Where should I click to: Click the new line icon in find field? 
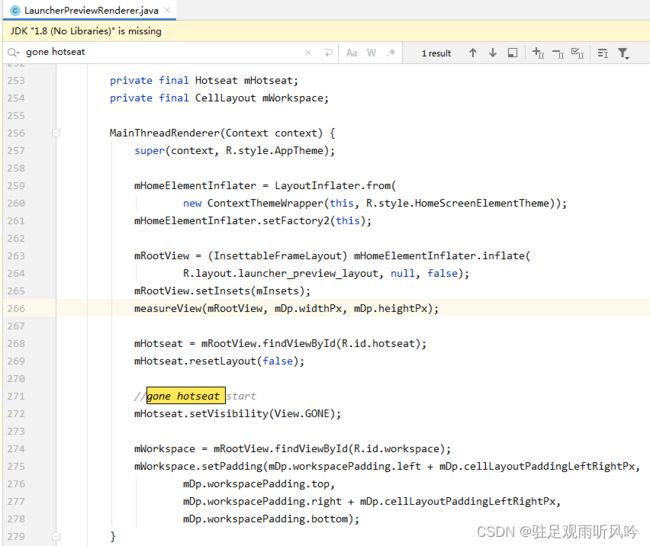[x=328, y=53]
